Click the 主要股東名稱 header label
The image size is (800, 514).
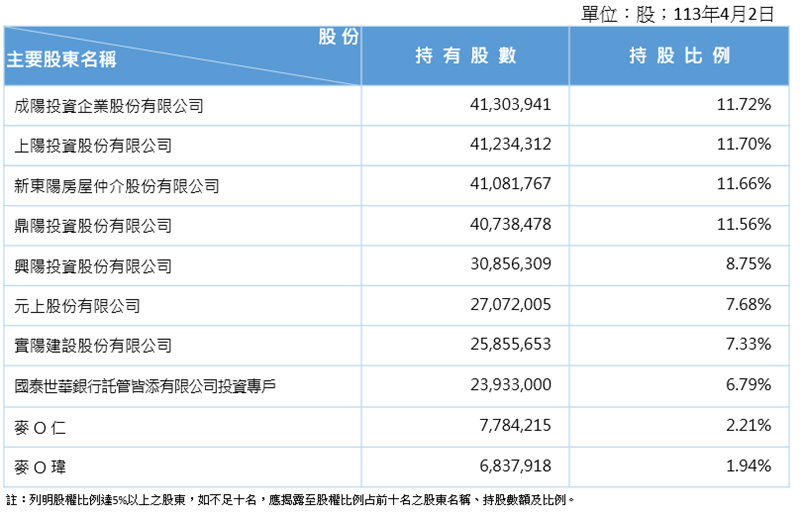pos(61,59)
